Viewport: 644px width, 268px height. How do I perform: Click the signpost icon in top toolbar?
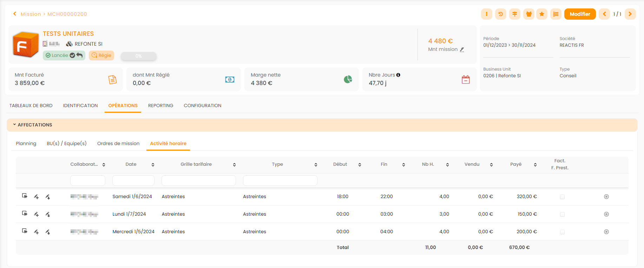(x=514, y=14)
